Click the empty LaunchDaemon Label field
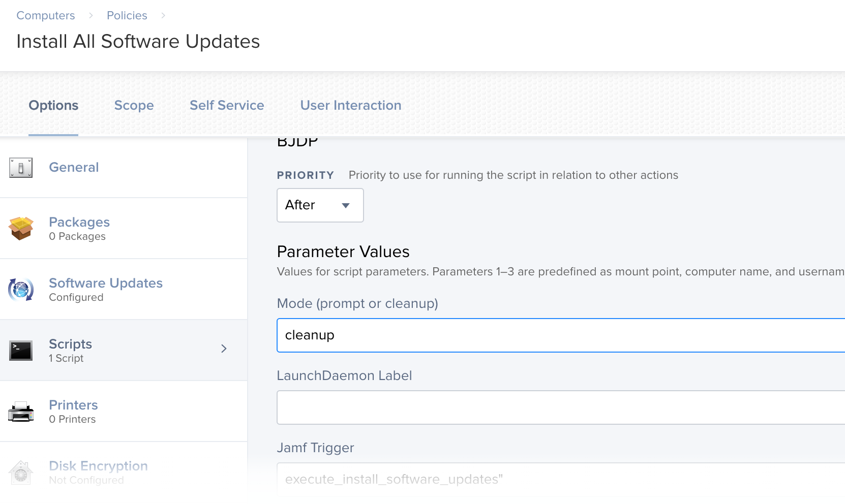 pos(561,407)
